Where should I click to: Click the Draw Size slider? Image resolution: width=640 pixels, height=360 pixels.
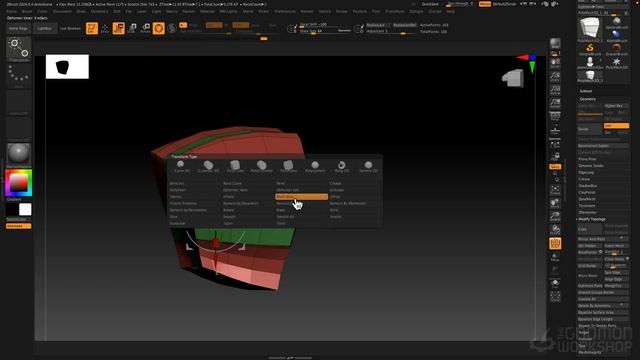pyautogui.click(x=325, y=31)
